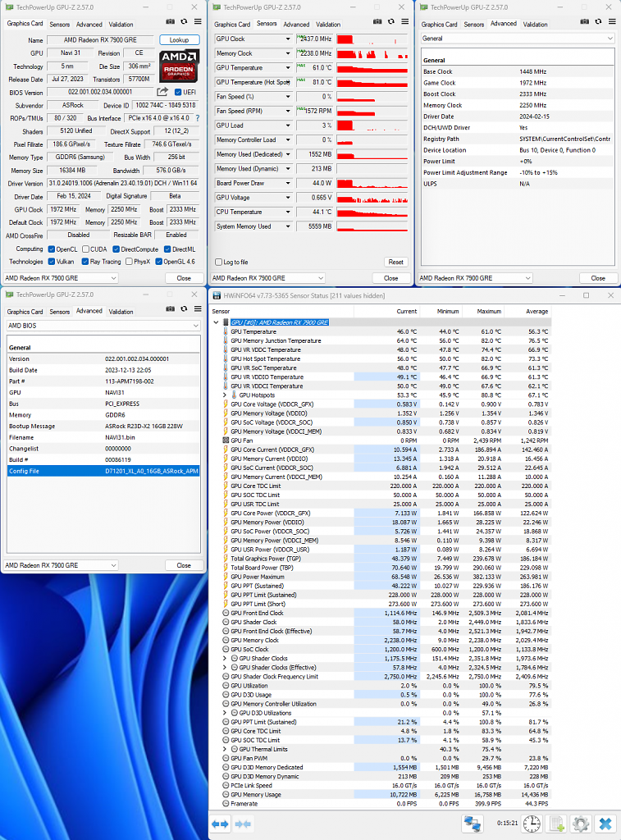The height and width of the screenshot is (840, 621).
Task: Click Bus Interface question mark icon
Action: click(197, 118)
